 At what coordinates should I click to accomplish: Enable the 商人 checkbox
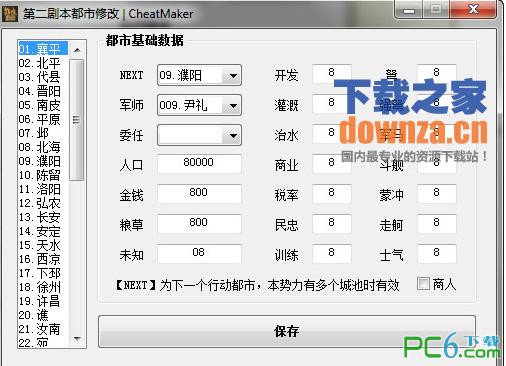coord(423,284)
